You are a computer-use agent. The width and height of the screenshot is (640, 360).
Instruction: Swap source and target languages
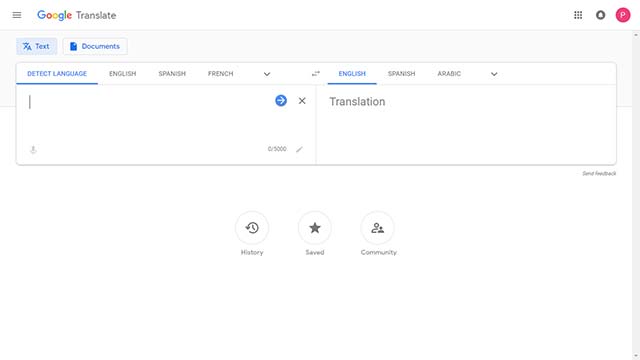pos(316,74)
